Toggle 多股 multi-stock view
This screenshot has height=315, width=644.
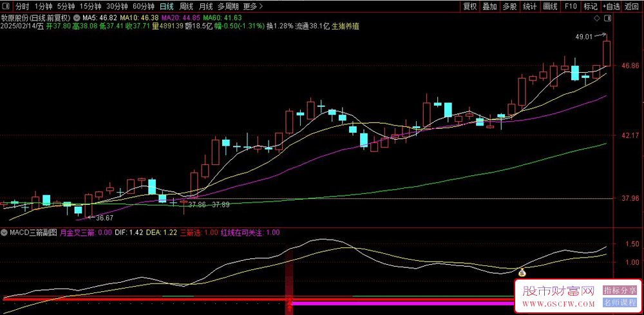click(x=509, y=6)
